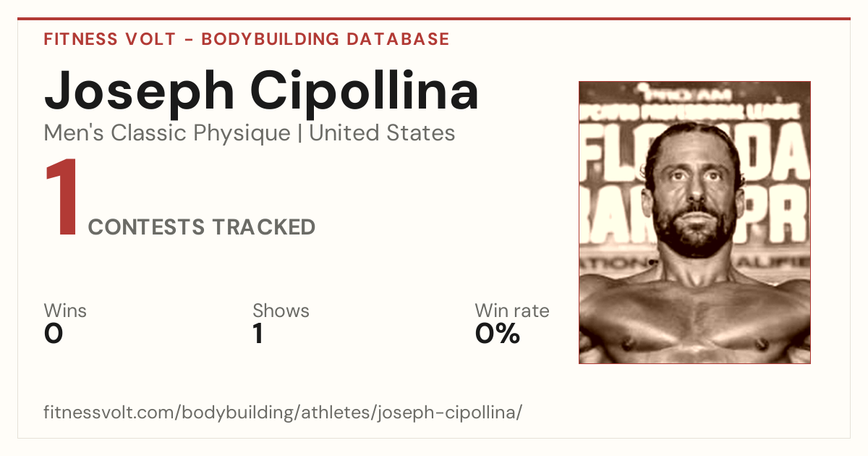This screenshot has height=456, width=868.
Task: Select Men's Classic Physique division text
Action: tap(168, 134)
